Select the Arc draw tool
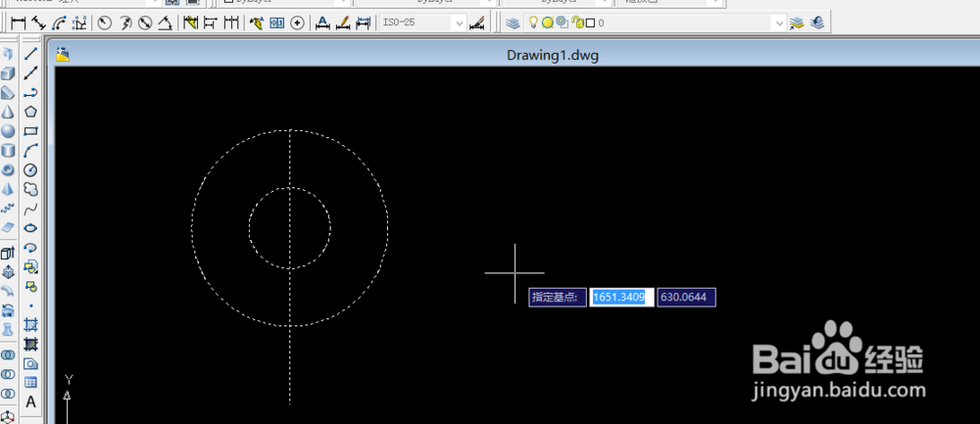Image resolution: width=980 pixels, height=424 pixels. [30, 151]
